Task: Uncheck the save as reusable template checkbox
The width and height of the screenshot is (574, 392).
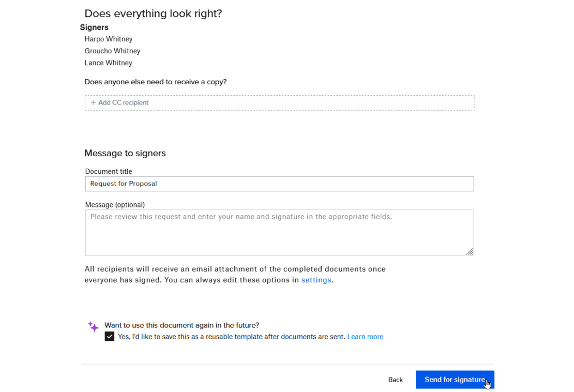Action: tap(109, 336)
